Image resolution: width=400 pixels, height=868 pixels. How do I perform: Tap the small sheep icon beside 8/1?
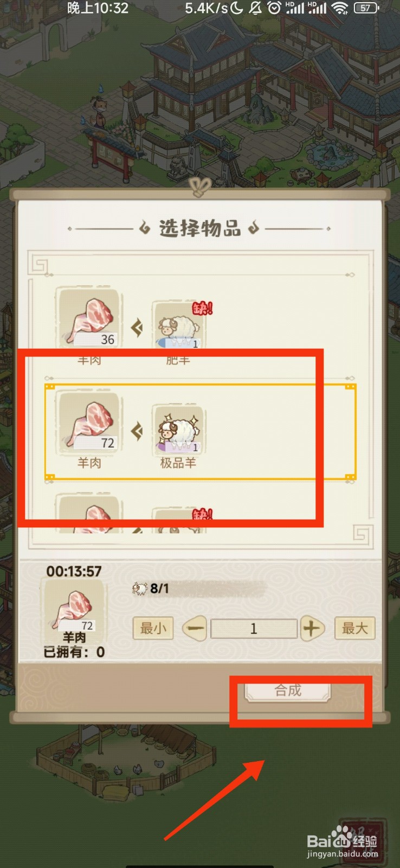click(140, 589)
